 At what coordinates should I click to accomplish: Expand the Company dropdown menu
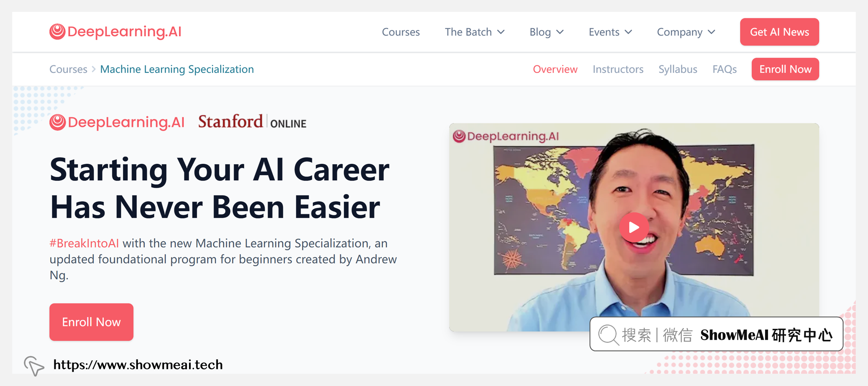tap(686, 32)
